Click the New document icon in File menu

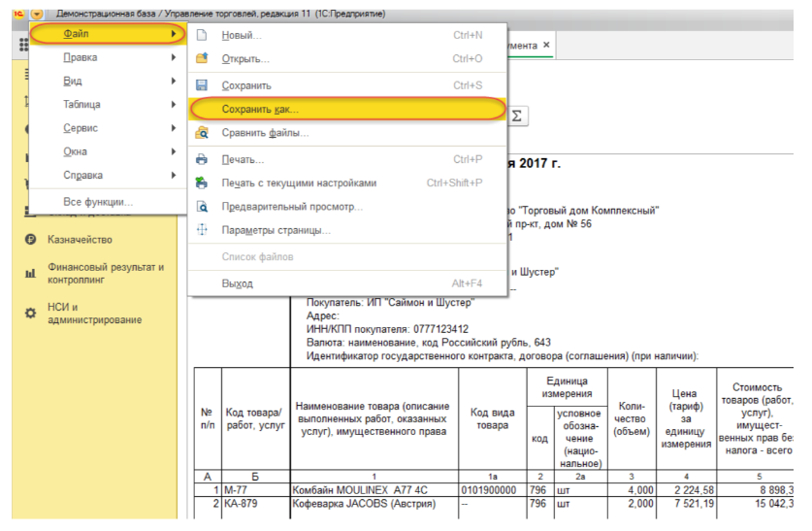(202, 35)
